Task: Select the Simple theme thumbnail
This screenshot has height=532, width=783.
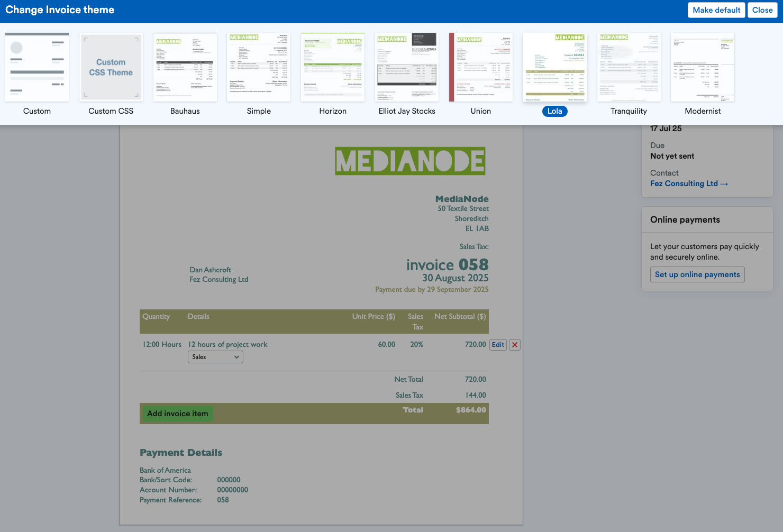Action: coord(259,67)
